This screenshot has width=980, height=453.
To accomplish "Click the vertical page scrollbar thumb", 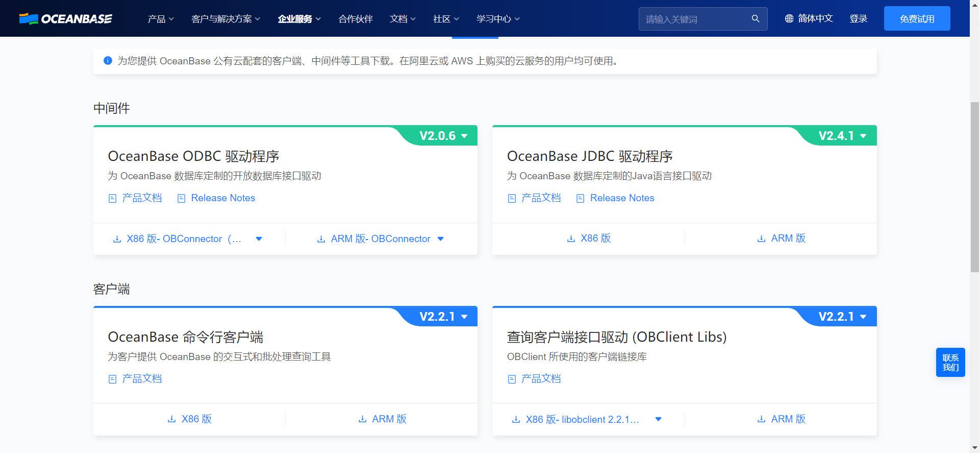I will pyautogui.click(x=975, y=187).
